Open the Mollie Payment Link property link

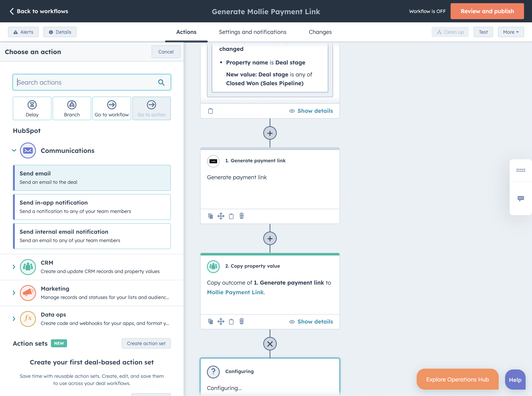point(235,292)
